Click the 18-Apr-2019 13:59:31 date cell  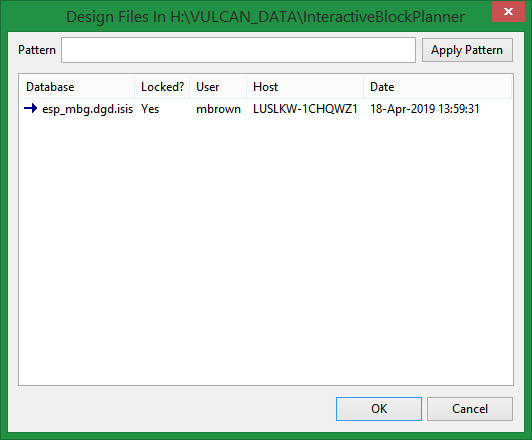[425, 109]
